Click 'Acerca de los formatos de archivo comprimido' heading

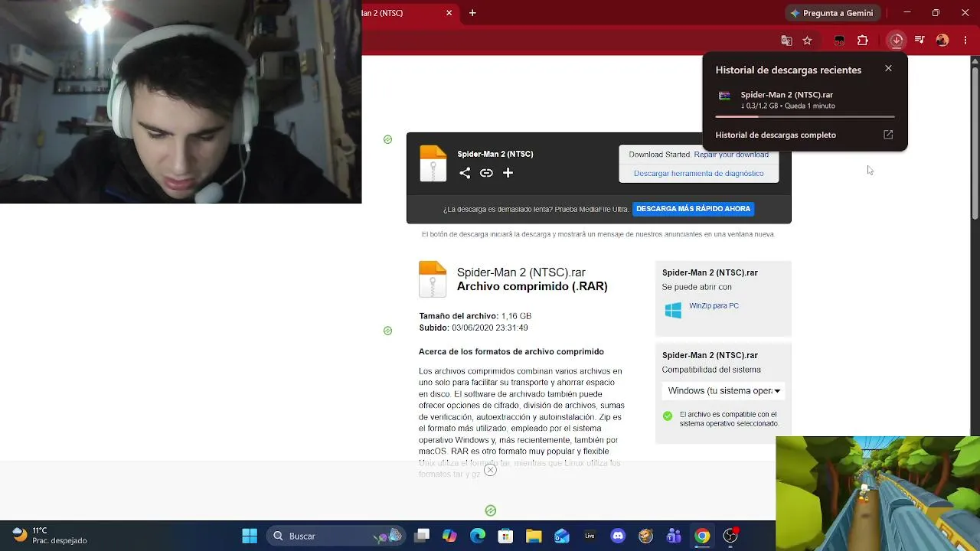[511, 352]
